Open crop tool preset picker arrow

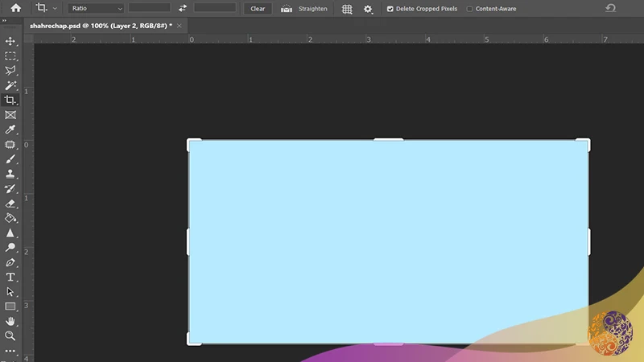point(55,9)
